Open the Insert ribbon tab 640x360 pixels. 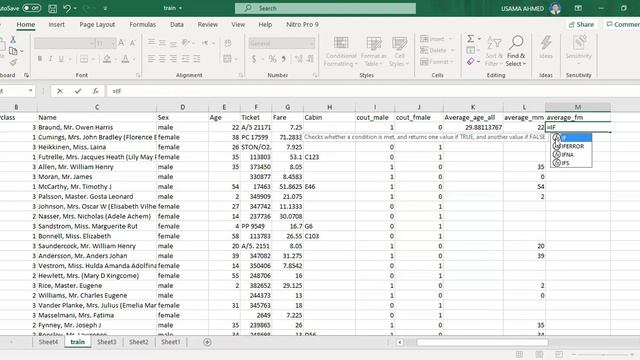click(x=56, y=24)
